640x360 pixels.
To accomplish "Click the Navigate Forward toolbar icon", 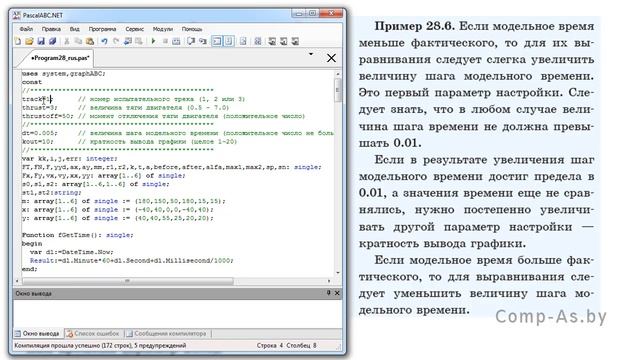I will (139, 41).
